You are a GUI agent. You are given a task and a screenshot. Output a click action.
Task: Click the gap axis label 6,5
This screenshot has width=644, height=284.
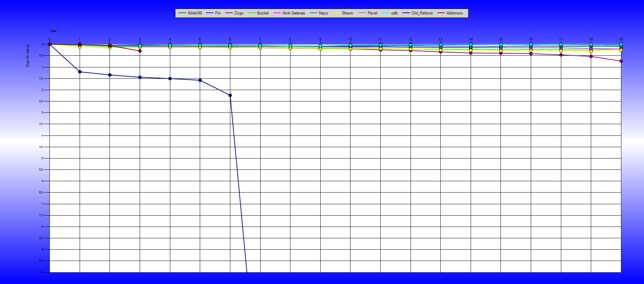[x=41, y=192]
